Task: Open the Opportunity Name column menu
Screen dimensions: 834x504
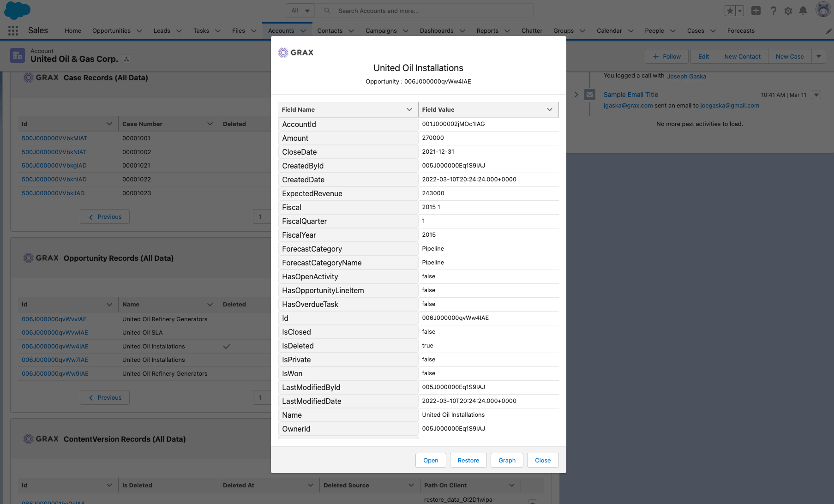Action: click(x=210, y=304)
